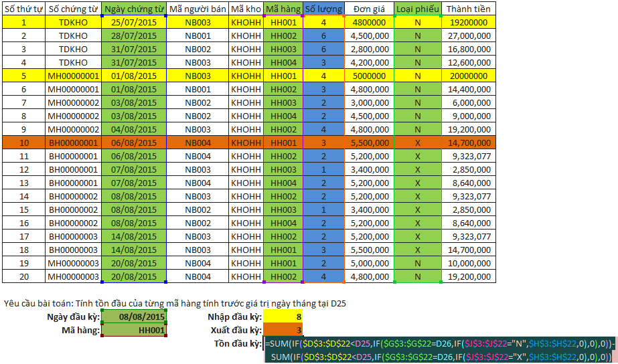
Task: Select the yellow 'Nhập đầu kỳ' value cell
Action: pos(283,316)
